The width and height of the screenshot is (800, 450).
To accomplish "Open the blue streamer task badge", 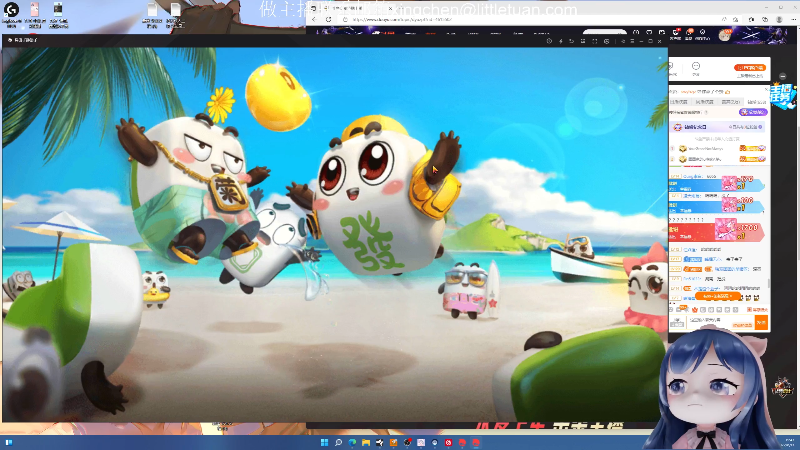I will pos(783,96).
